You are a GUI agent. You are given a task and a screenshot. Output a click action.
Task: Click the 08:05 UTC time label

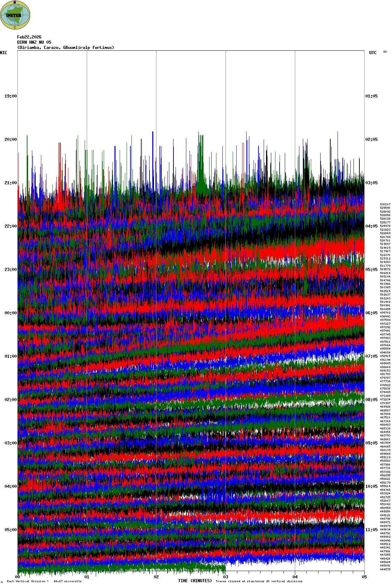[371, 400]
